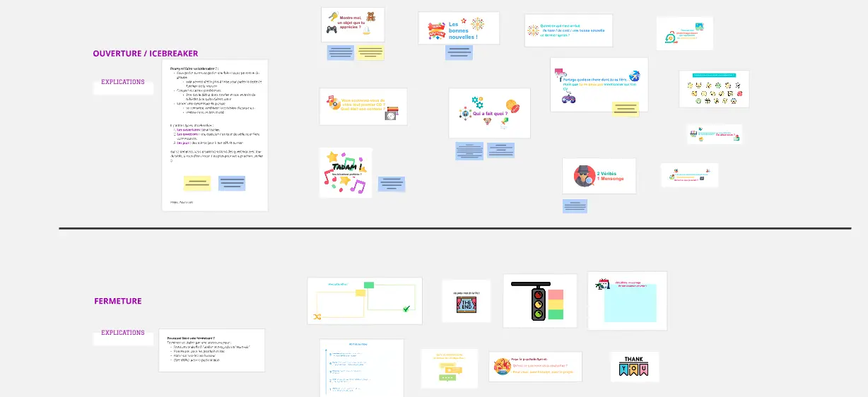Image resolution: width=868 pixels, height=397 pixels.
Task: Select the FERMETURE section heading
Action: tap(118, 301)
